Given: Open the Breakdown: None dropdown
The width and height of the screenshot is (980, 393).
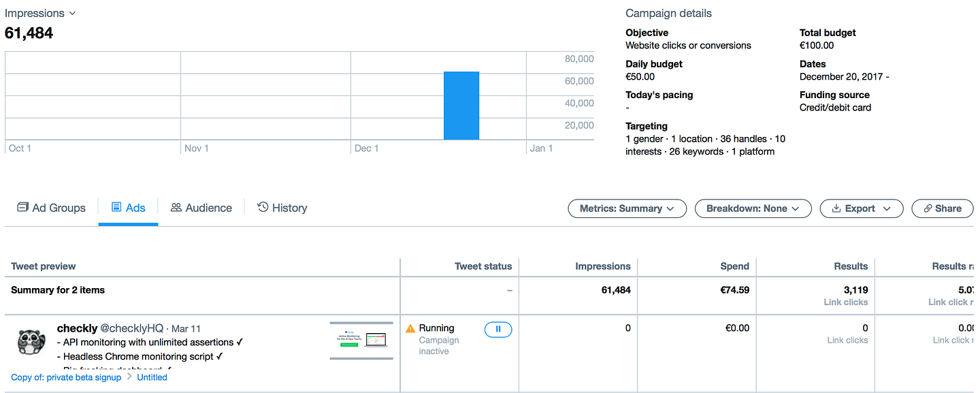Looking at the screenshot, I should [753, 208].
